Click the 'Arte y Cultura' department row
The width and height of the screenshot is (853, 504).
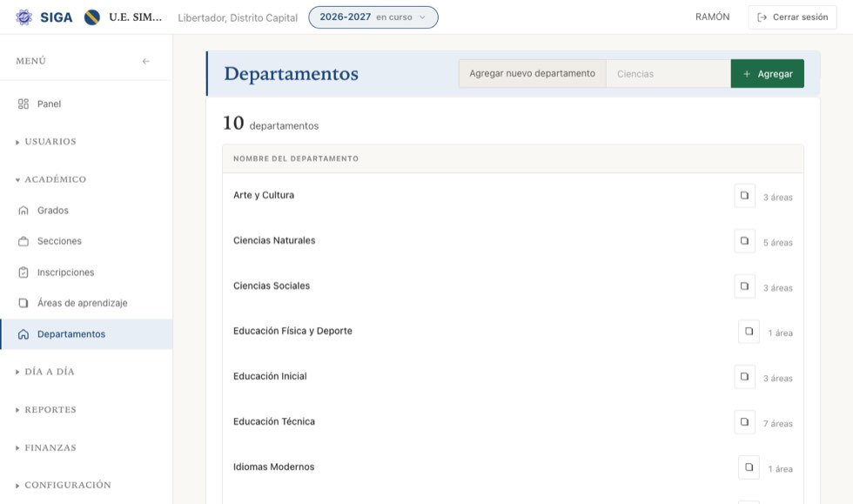(513, 196)
